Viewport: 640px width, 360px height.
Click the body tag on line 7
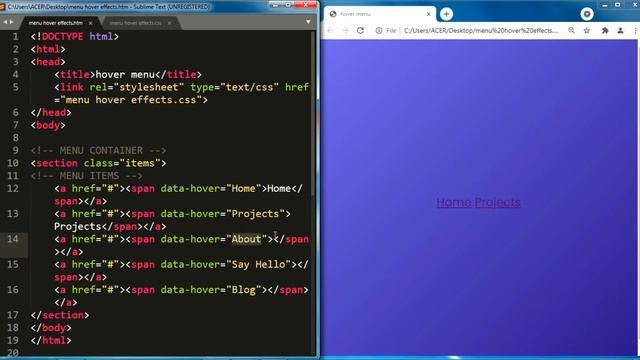pyautogui.click(x=48, y=125)
